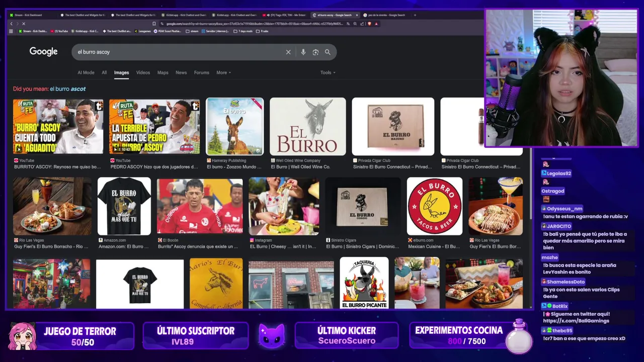Screen dimensions: 644x362
Task: Open the 'El Burro sabe mas que tu' Amazon shirt
Action: point(124,206)
